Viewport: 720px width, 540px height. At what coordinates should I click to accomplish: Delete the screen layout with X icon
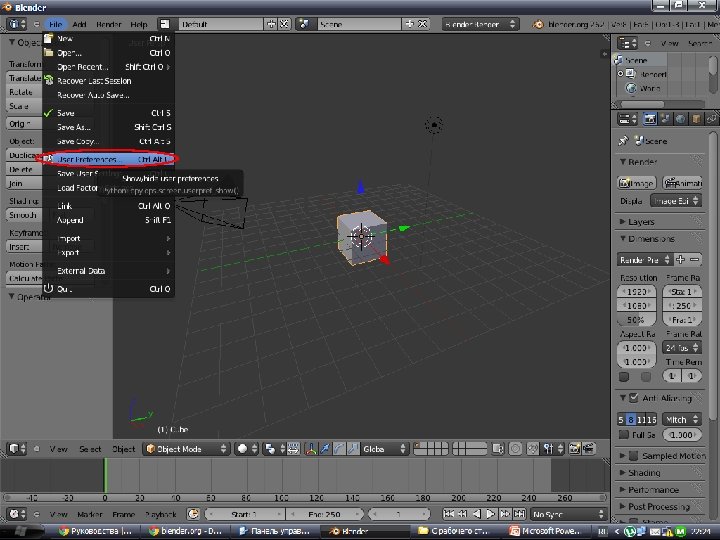point(285,24)
